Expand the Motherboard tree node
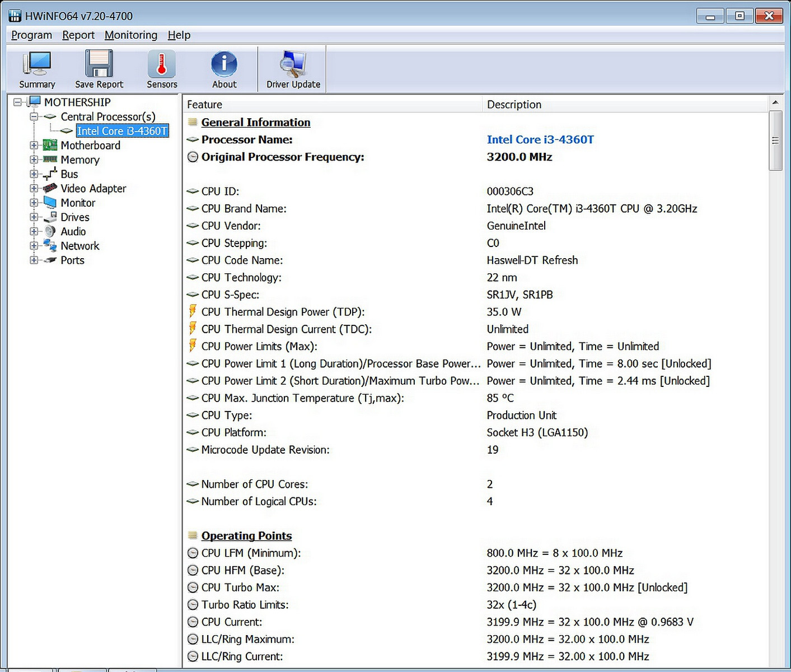The width and height of the screenshot is (791, 672). (34, 145)
